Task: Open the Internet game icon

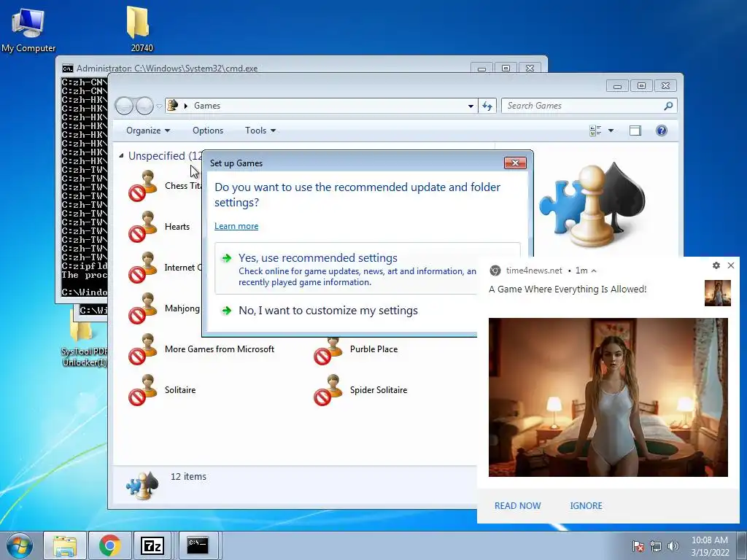Action: point(143,268)
